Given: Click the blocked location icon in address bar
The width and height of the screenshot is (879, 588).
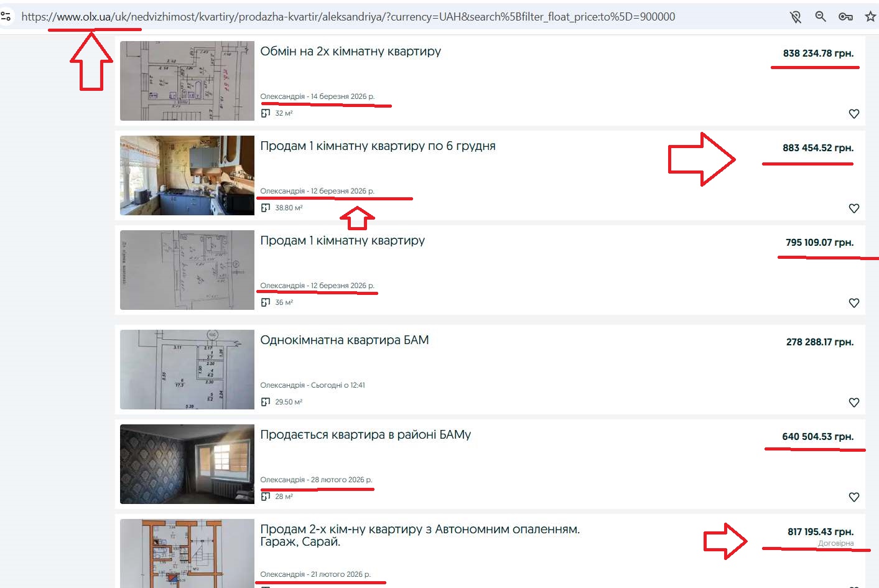Looking at the screenshot, I should (795, 17).
